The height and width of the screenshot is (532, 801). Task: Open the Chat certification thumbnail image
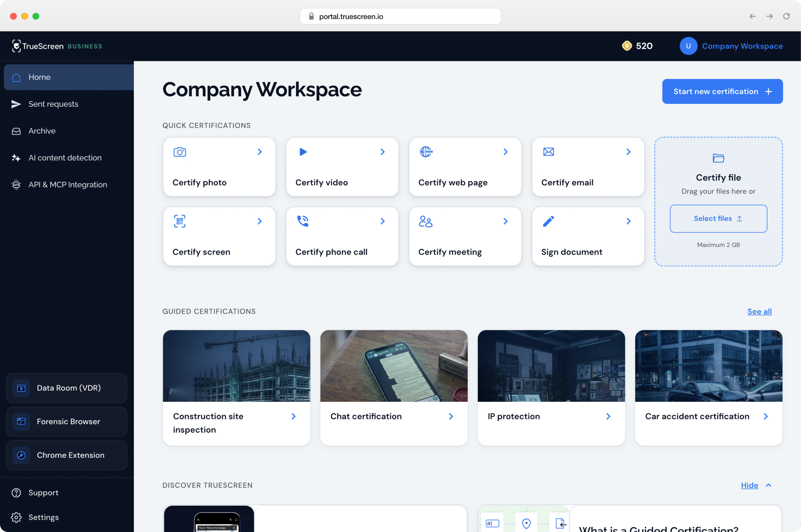[394, 366]
